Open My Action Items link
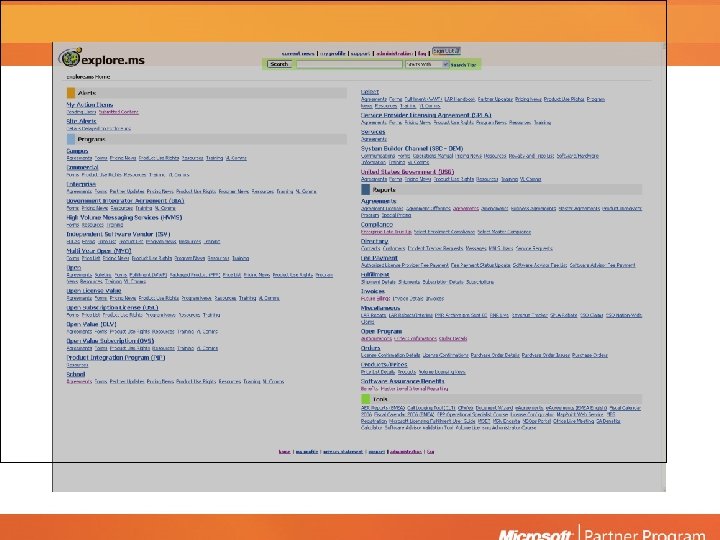 90,105
